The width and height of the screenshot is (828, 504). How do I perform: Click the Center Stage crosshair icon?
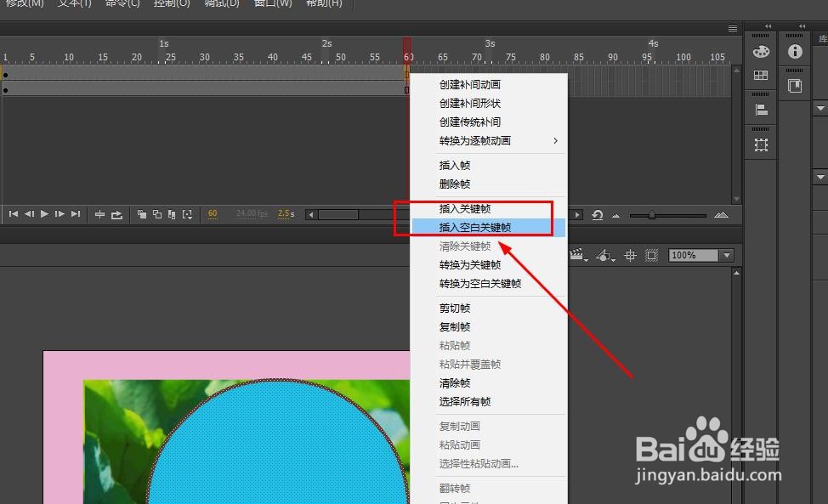click(x=630, y=256)
